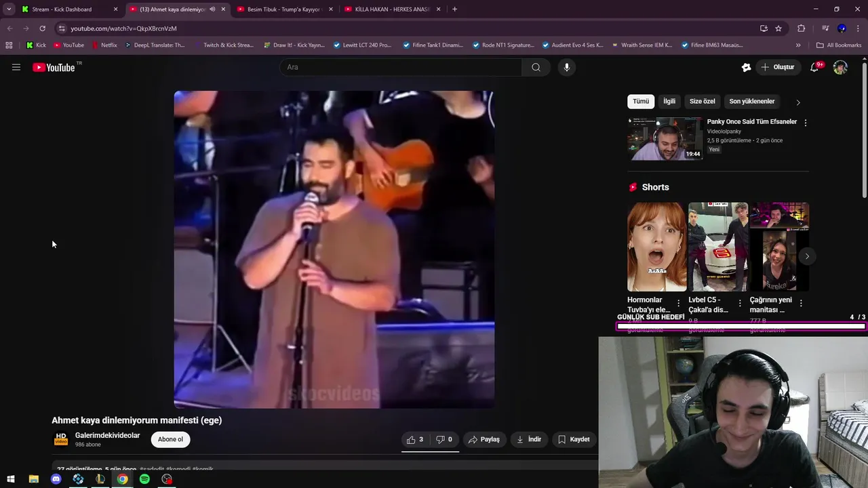
Task: Show next Shorts with the arrow
Action: 807,256
